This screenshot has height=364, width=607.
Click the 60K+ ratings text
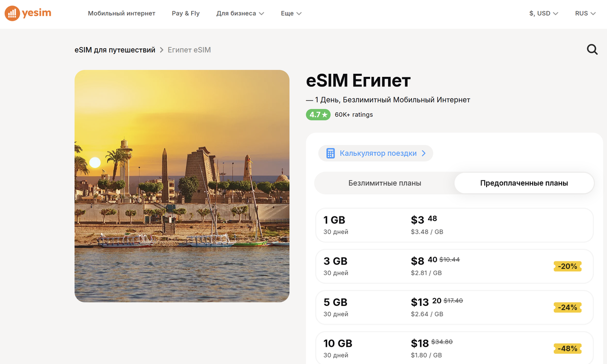tap(354, 115)
